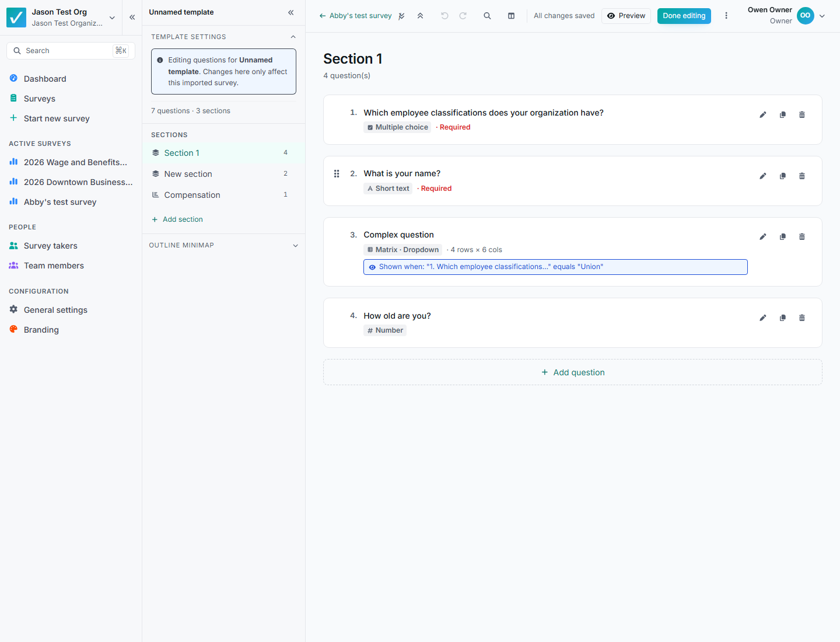
Task: Click the Preview button
Action: pos(626,16)
